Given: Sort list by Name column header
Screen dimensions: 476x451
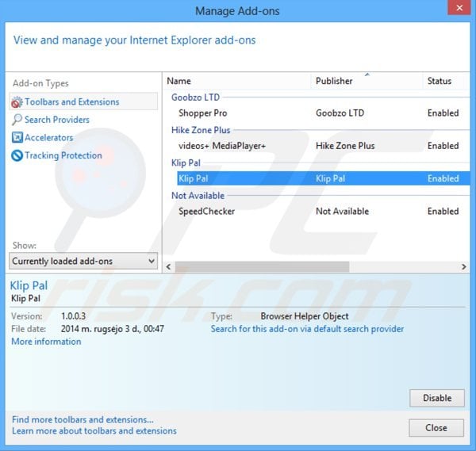Looking at the screenshot, I should pos(236,81).
